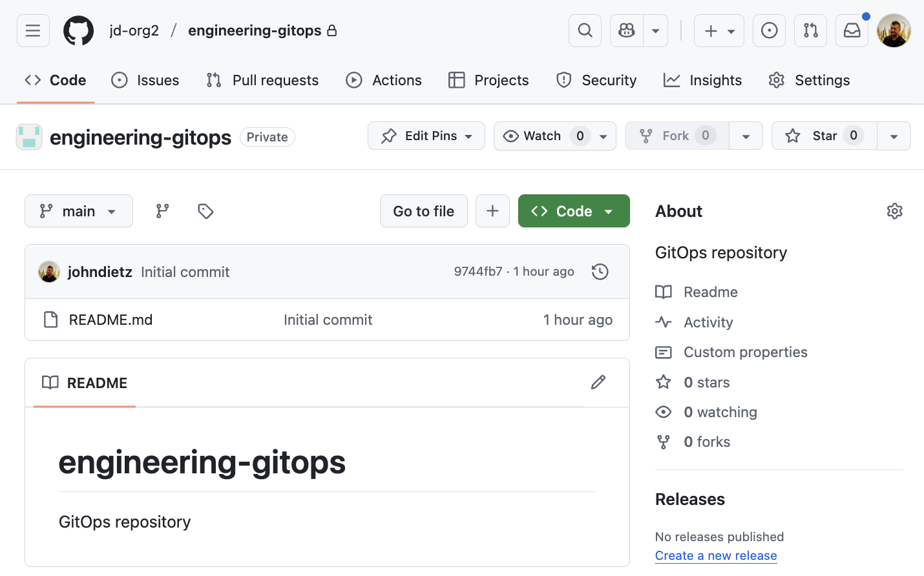Open the search magnifier icon
The image size is (924, 576).
coord(585,30)
